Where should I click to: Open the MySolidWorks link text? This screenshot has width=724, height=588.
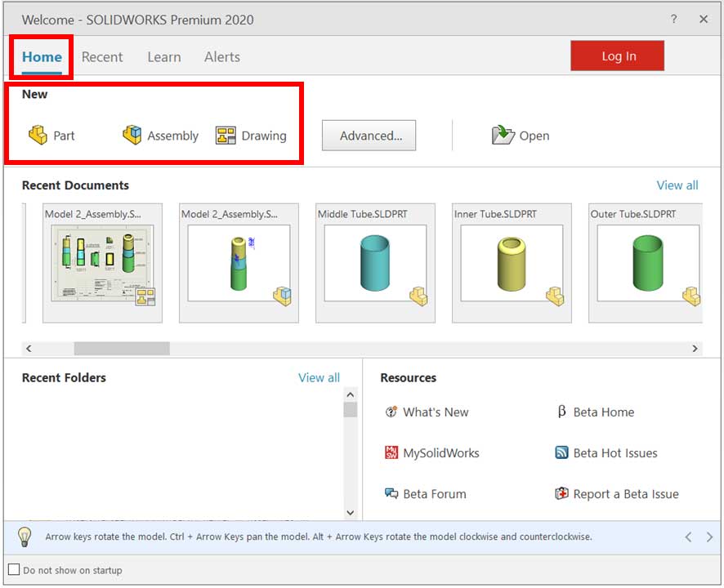point(441,452)
